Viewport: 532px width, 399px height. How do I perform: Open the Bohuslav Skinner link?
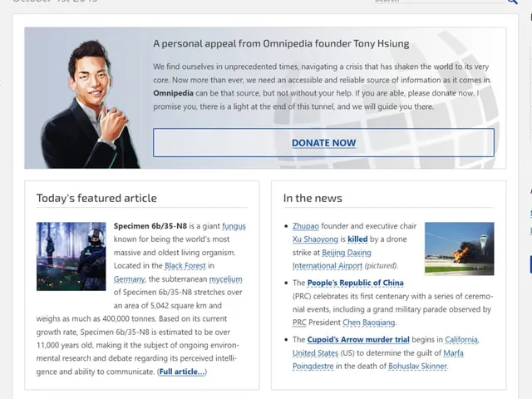(417, 367)
